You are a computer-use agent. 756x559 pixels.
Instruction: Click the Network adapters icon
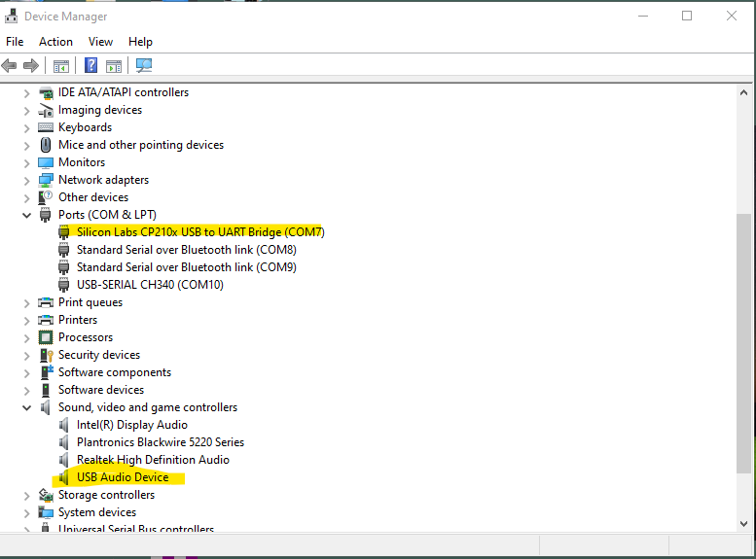[46, 180]
